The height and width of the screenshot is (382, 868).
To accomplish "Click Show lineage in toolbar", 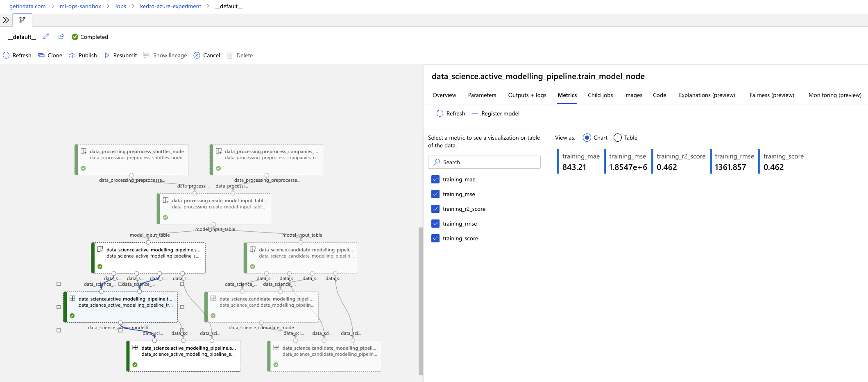I will [x=165, y=55].
